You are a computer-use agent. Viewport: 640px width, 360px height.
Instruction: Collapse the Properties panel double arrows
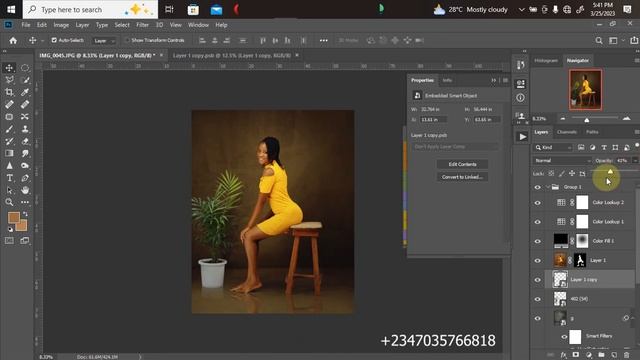point(494,80)
